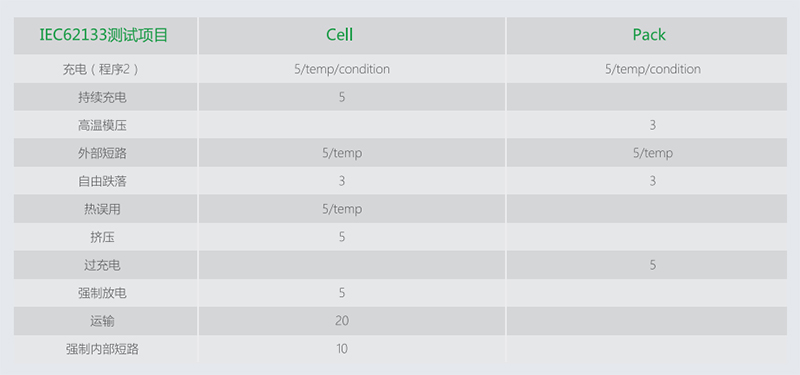The width and height of the screenshot is (800, 375).
Task: Select the 强制放电 row label
Action: tap(102, 293)
